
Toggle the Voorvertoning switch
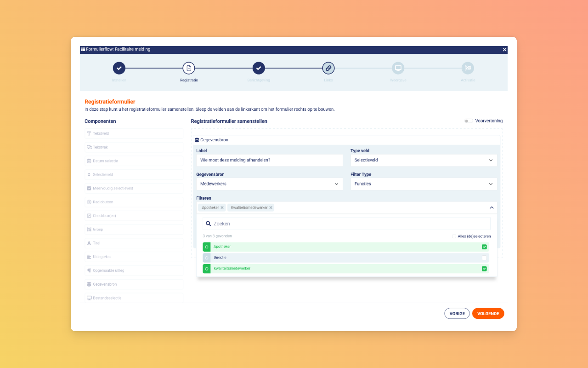pyautogui.click(x=468, y=121)
